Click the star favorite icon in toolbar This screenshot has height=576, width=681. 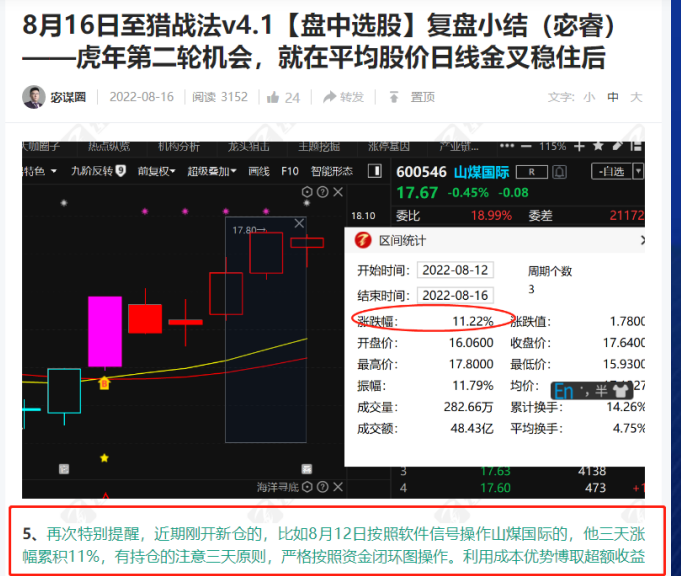598,146
